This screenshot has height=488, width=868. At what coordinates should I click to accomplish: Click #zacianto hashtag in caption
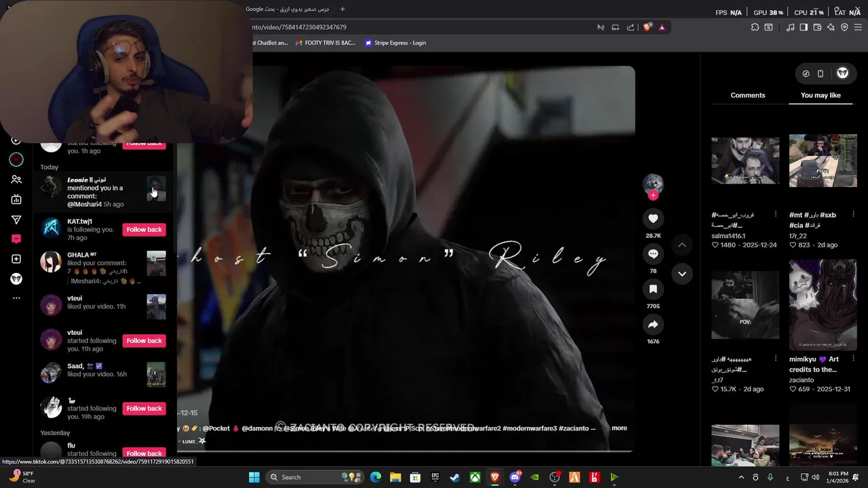click(x=574, y=428)
